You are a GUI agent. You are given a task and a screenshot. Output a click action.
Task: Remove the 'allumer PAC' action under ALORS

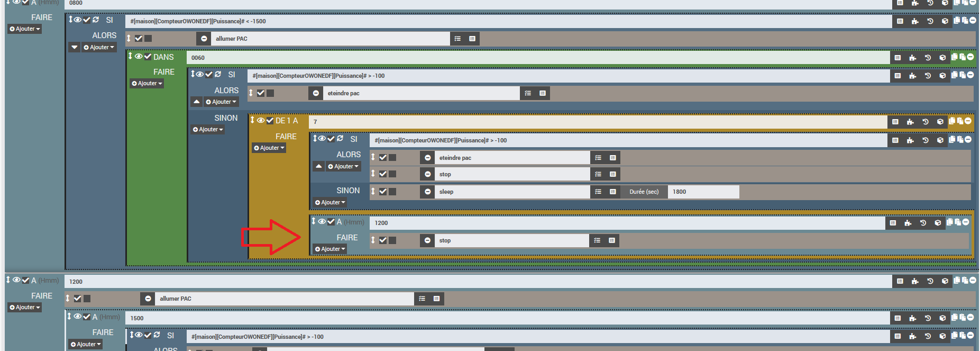click(x=204, y=39)
